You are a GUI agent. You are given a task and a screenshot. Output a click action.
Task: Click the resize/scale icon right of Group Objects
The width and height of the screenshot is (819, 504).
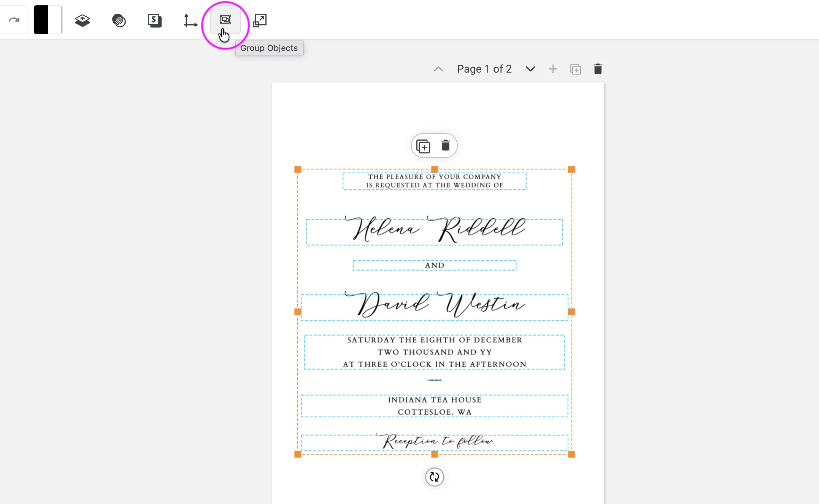260,20
